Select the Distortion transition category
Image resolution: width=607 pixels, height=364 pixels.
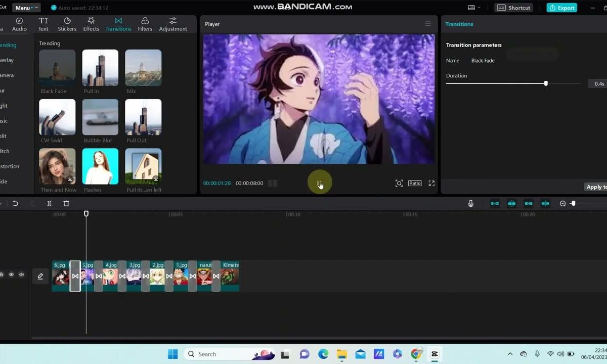coord(10,166)
